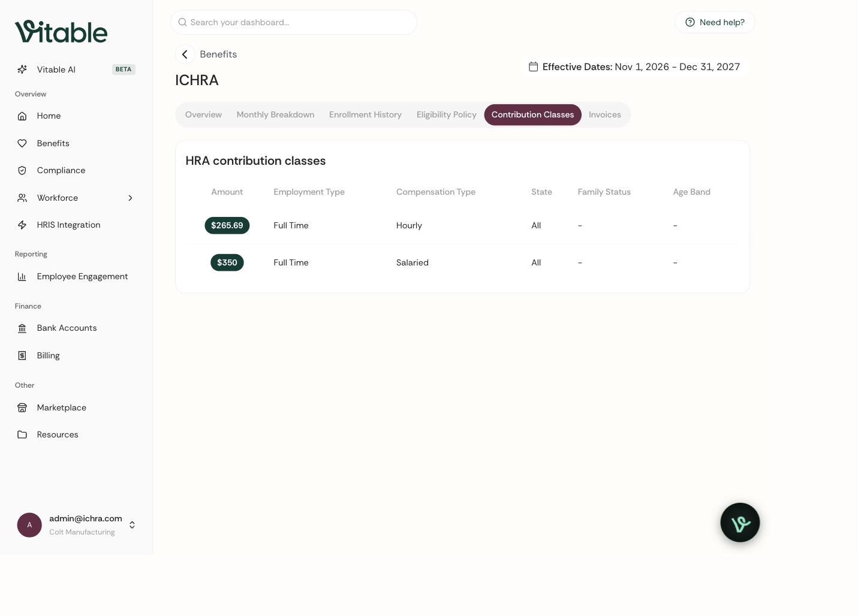
Task: Click the Colt Manufacturing company name
Action: [x=82, y=532]
